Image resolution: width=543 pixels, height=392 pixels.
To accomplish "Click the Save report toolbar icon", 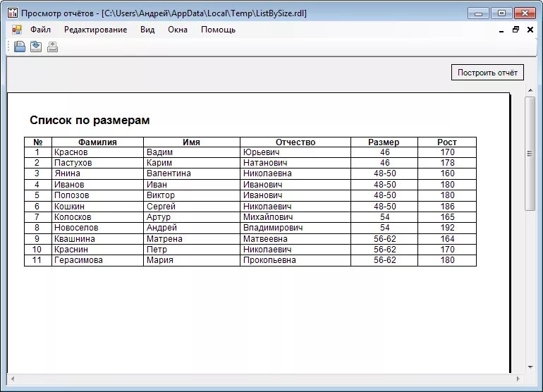I will [x=36, y=47].
